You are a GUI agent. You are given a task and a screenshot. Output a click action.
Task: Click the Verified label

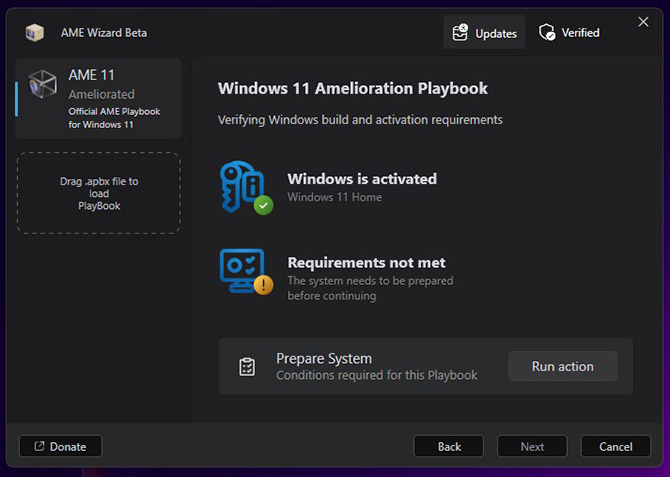tap(580, 32)
